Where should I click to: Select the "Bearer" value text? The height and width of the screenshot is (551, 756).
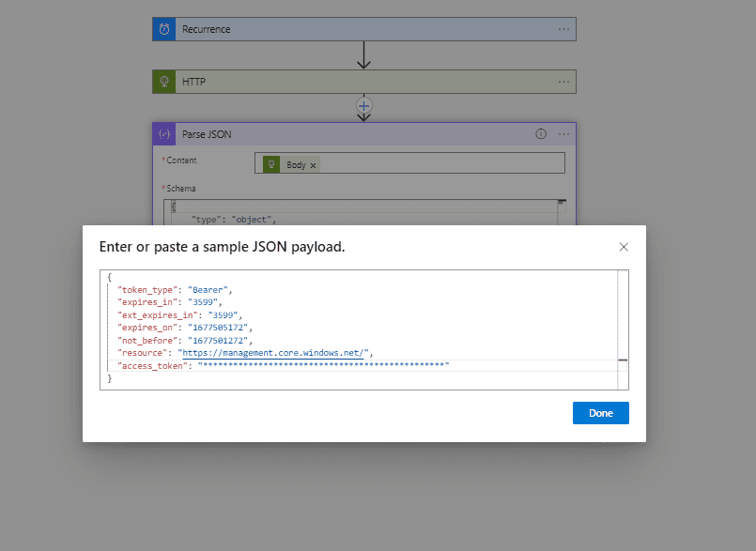pyautogui.click(x=208, y=290)
